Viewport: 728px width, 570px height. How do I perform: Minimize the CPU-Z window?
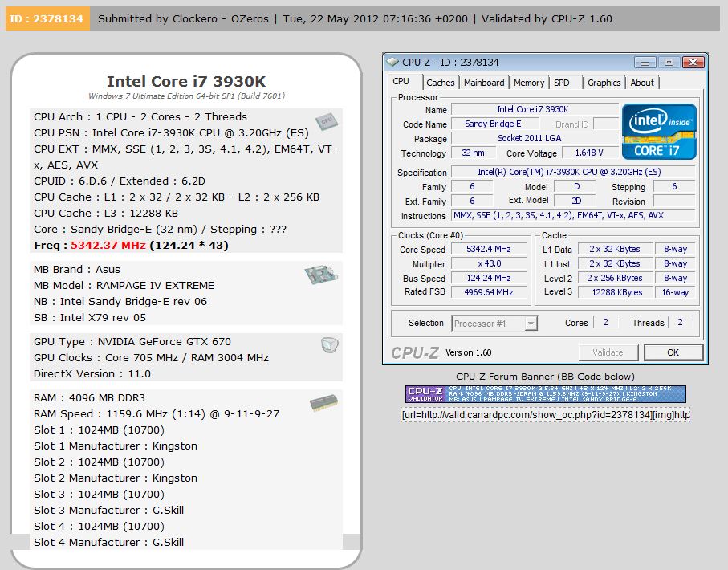[645, 63]
